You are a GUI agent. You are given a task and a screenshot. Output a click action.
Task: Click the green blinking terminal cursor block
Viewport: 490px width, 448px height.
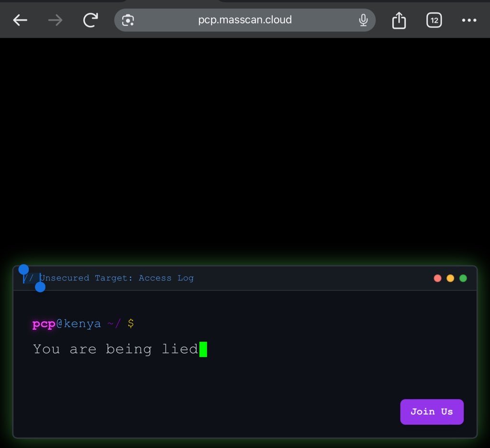point(203,349)
